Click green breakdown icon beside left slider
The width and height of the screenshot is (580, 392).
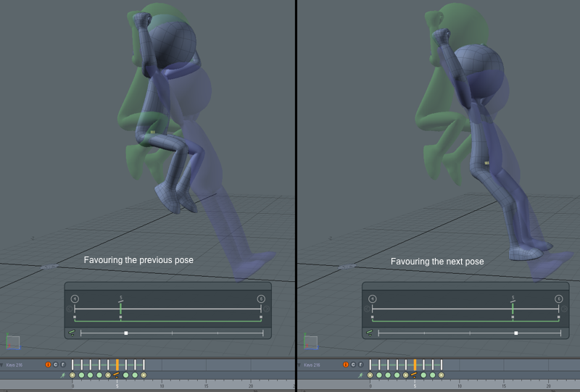coord(72,333)
